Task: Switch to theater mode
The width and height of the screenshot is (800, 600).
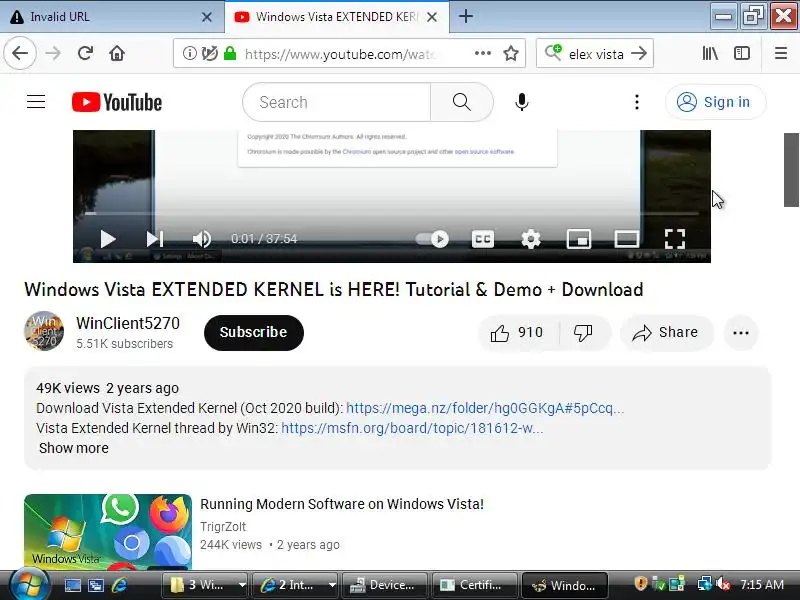Action: (x=627, y=239)
